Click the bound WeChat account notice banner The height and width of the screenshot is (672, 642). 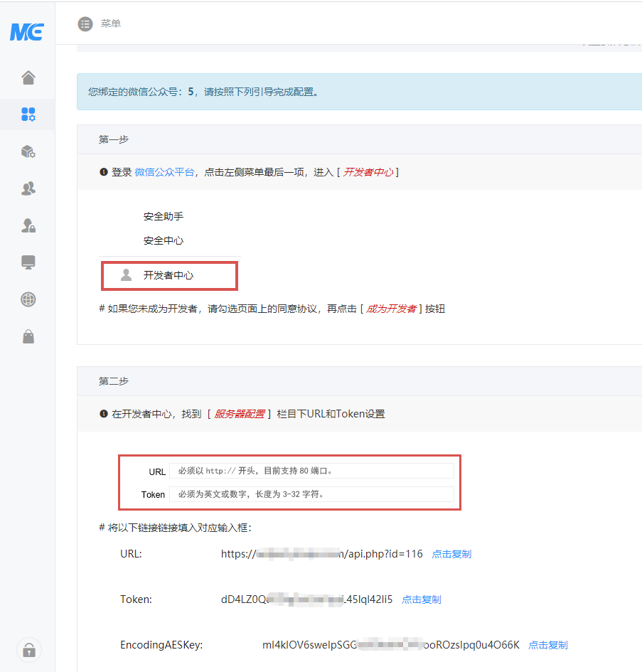click(360, 92)
